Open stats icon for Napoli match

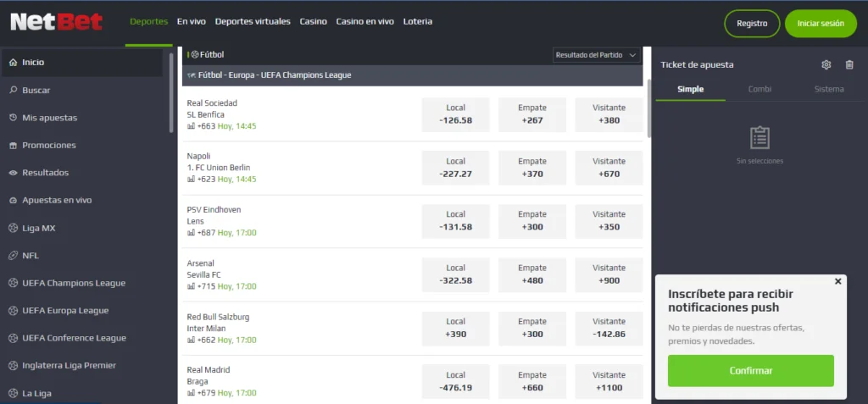pyautogui.click(x=191, y=180)
